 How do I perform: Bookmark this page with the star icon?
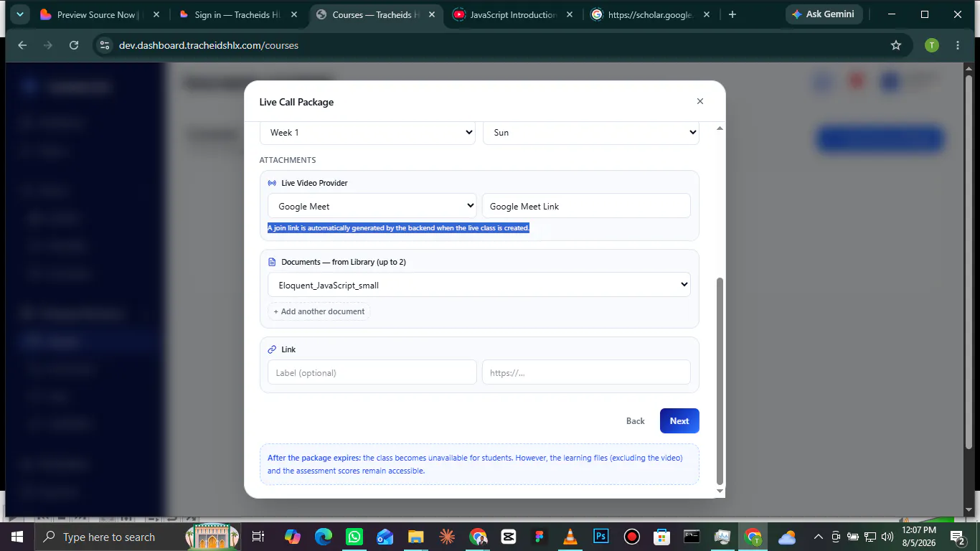(896, 45)
